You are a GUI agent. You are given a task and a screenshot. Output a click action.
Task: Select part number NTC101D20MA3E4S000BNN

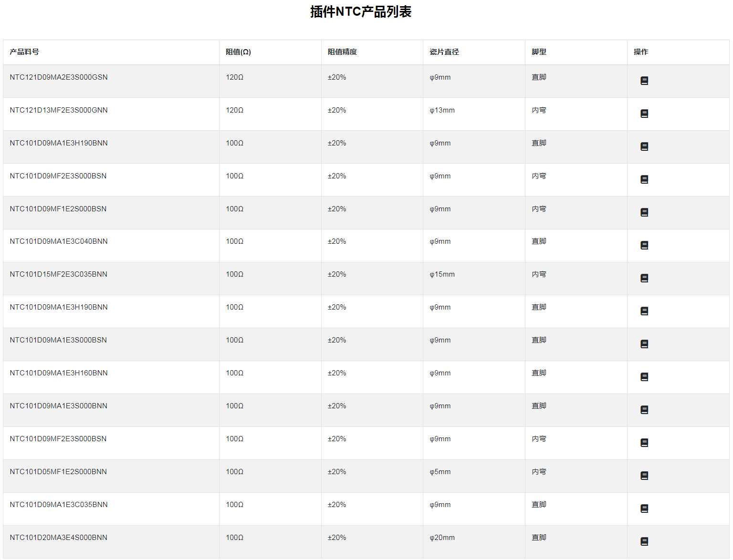[x=58, y=538]
